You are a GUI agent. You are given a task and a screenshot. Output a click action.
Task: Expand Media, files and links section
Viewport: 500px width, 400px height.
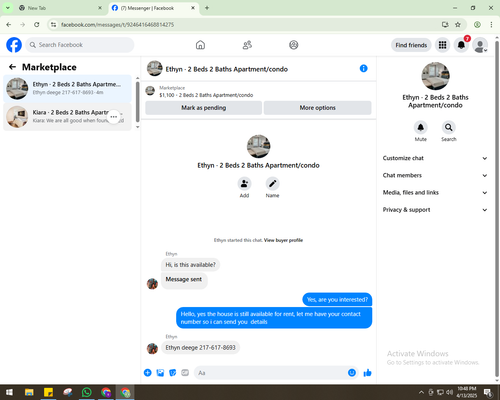click(x=435, y=192)
